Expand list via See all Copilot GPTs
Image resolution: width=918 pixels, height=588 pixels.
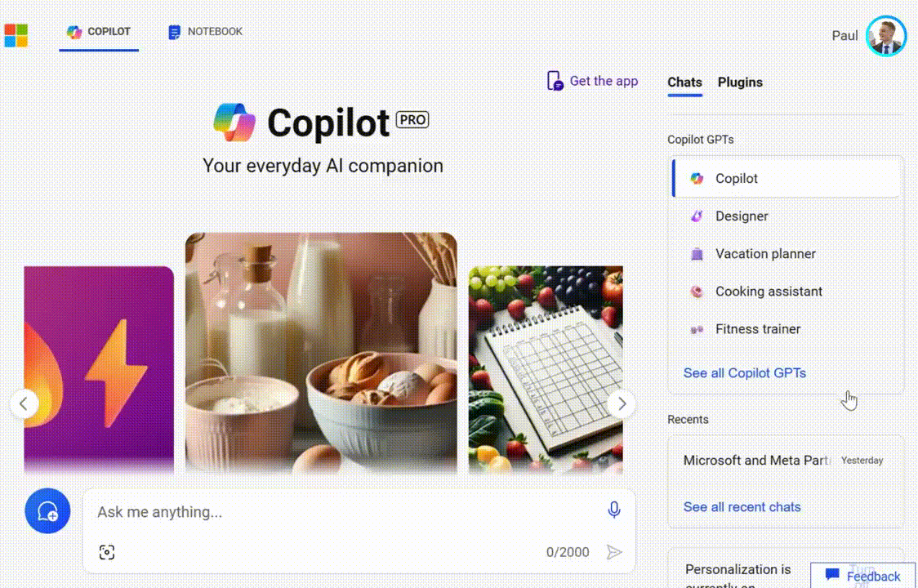click(745, 373)
